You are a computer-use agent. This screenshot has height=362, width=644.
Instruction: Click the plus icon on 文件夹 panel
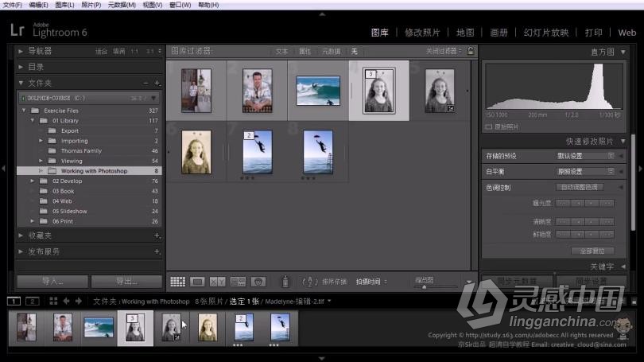(157, 84)
